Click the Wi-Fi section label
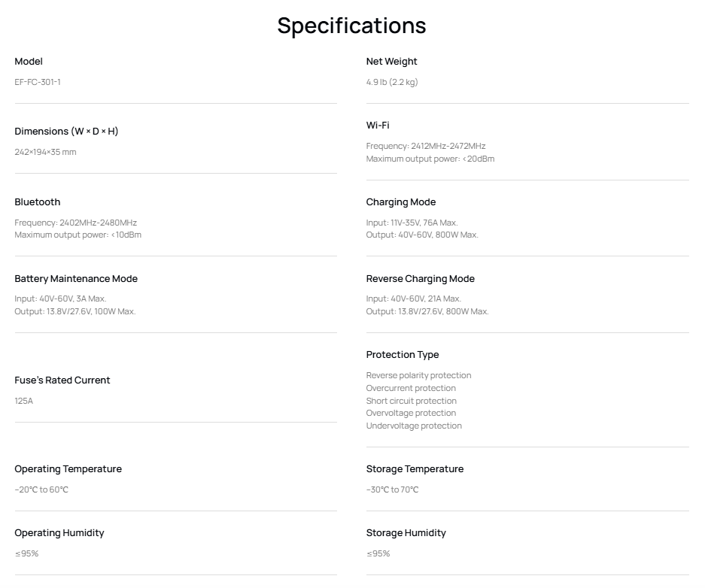 pyautogui.click(x=378, y=126)
